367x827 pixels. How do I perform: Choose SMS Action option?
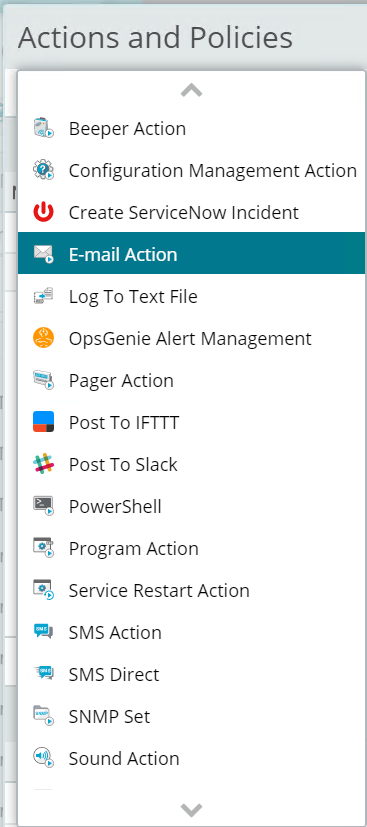191,632
